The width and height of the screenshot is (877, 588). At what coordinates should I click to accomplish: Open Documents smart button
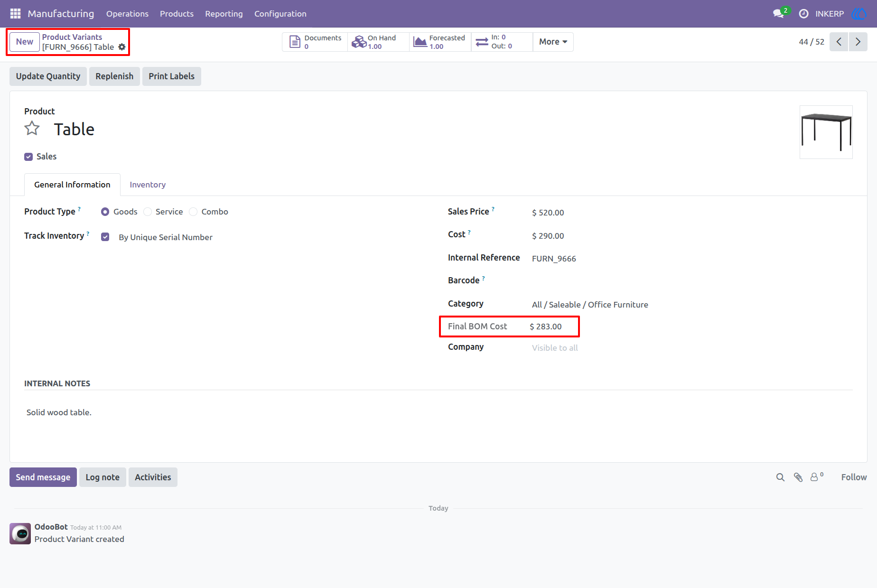tap(315, 42)
